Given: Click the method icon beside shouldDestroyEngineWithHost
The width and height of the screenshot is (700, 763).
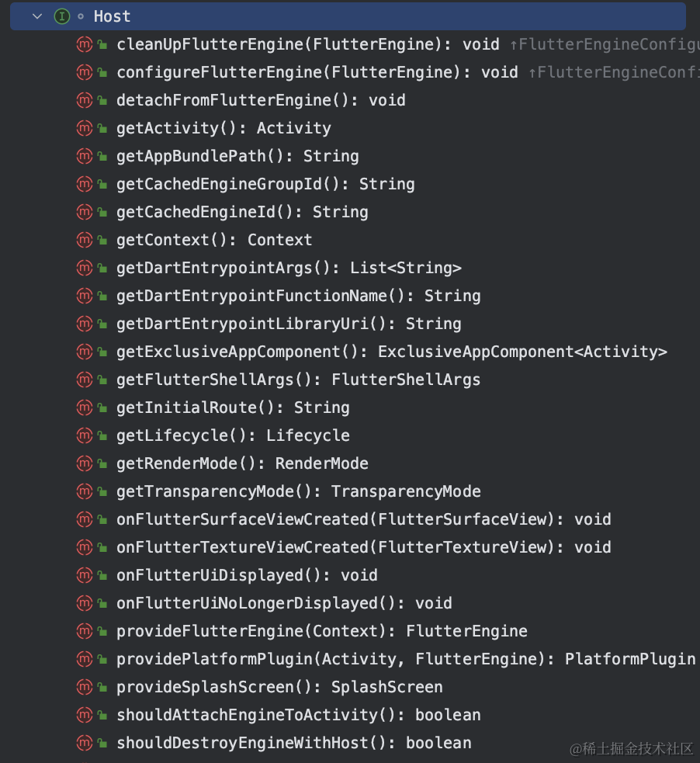Looking at the screenshot, I should 84,743.
